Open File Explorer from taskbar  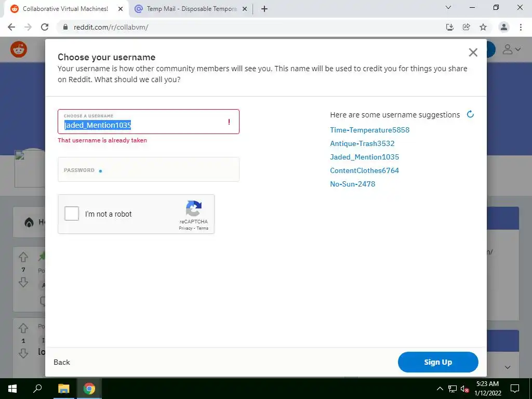coord(63,389)
